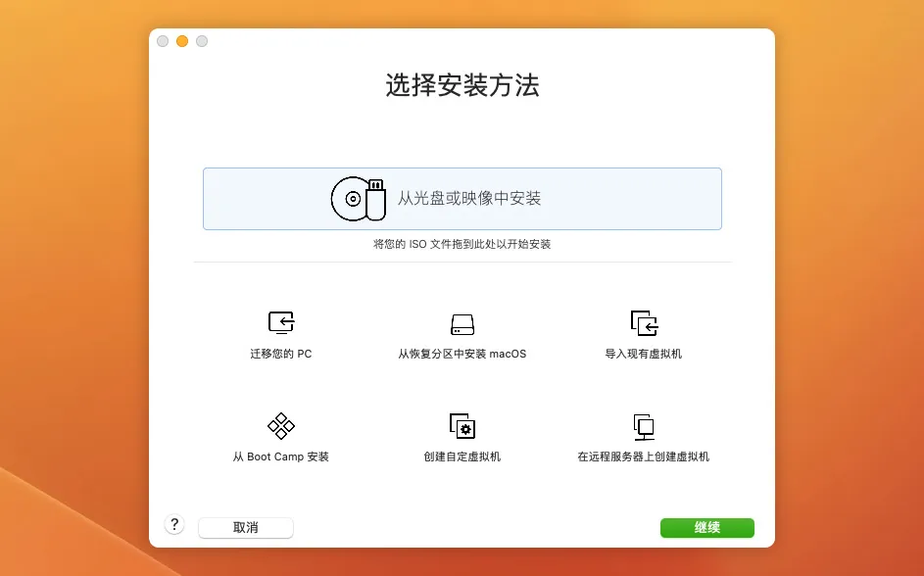Select the 迁移您的 PC label
Screen dimensions: 924x576
click(x=281, y=354)
